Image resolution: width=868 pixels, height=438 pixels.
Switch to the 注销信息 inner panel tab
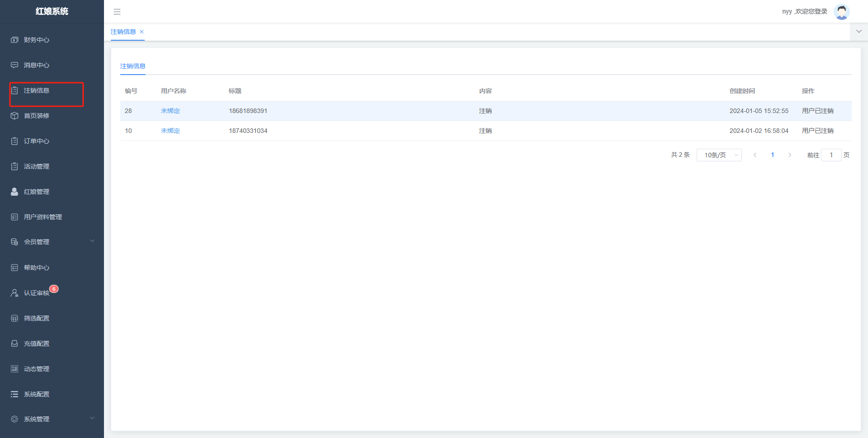(x=133, y=66)
